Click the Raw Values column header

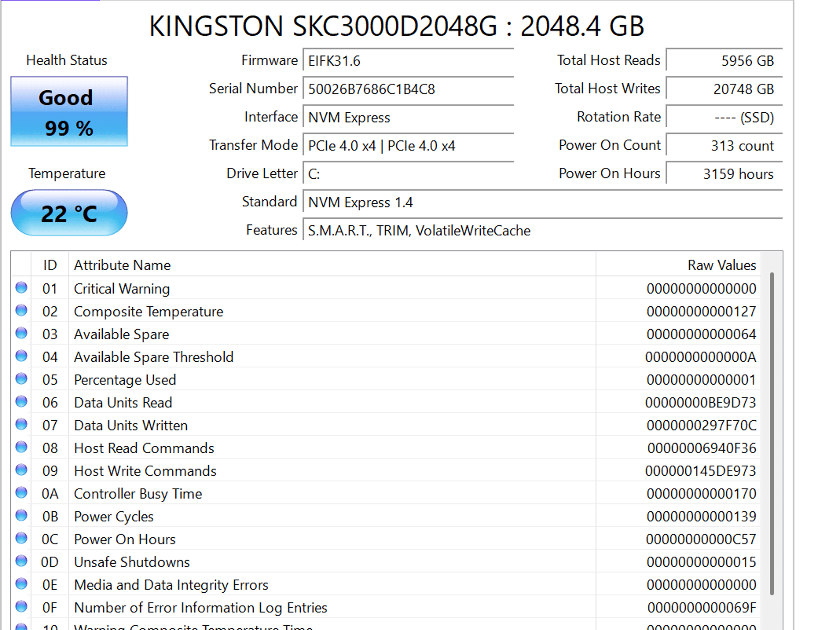click(678, 265)
